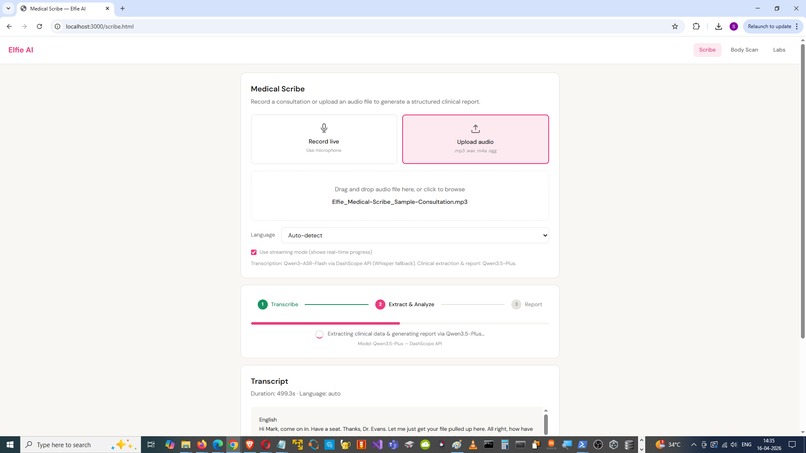
Task: Switch to the Body Scan tab
Action: (744, 50)
